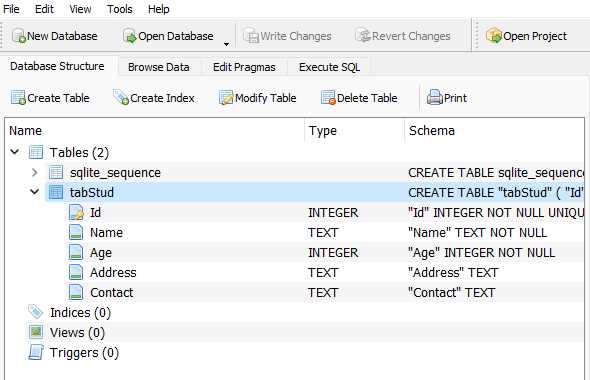Click the Indices tag icon
This screenshot has height=380, width=590.
36,312
